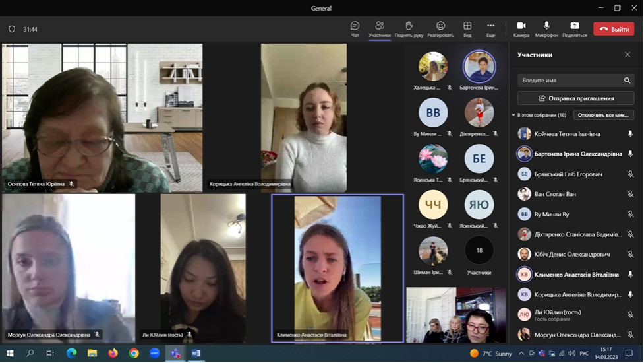This screenshot has width=644, height=363.
Task: Open the Еще more options menu
Action: [x=491, y=29]
